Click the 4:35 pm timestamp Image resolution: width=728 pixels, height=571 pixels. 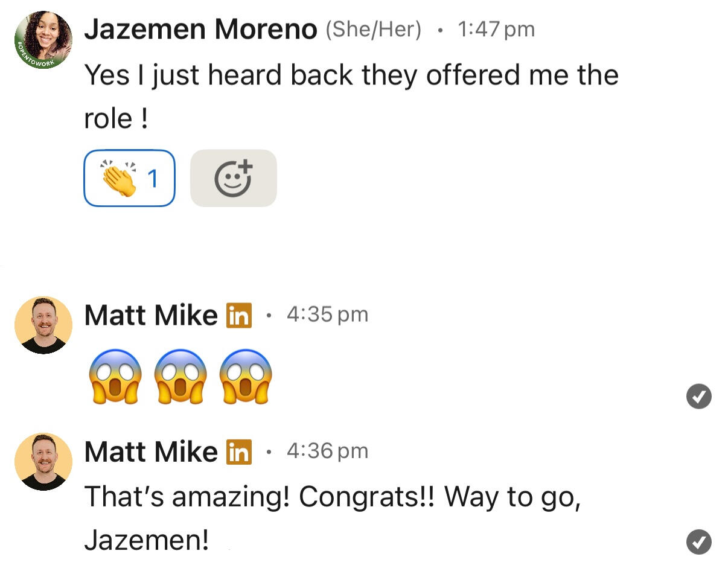pyautogui.click(x=327, y=314)
